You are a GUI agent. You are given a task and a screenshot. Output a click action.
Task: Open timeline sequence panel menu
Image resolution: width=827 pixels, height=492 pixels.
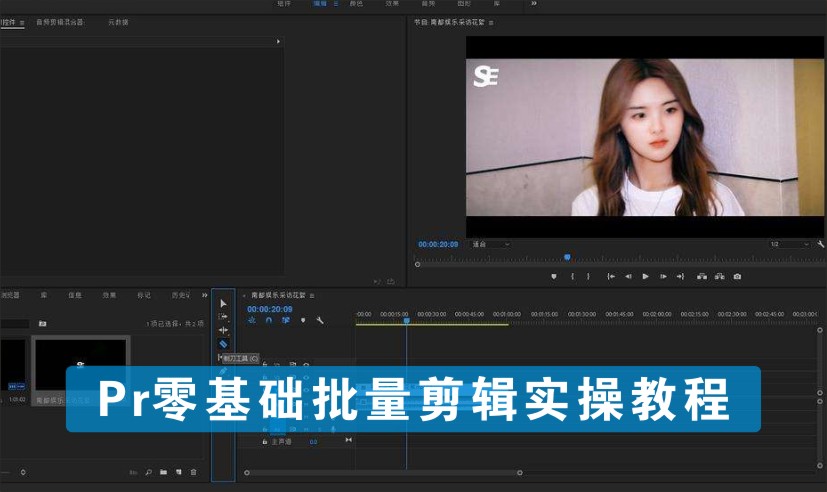(312, 296)
